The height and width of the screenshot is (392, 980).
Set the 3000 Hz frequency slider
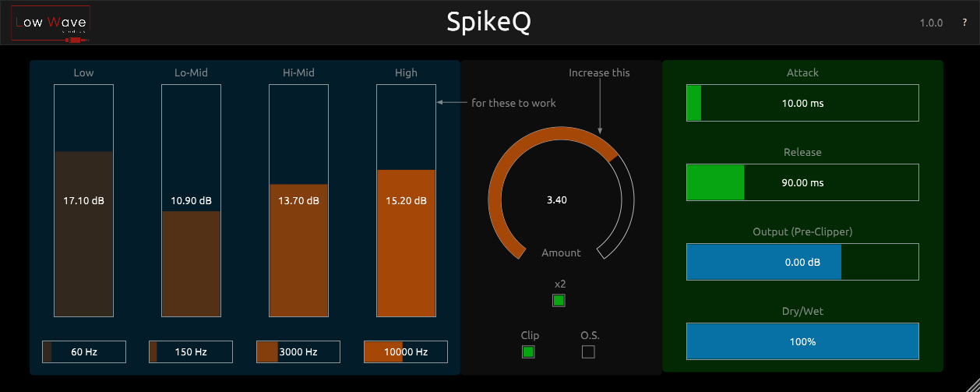click(298, 351)
